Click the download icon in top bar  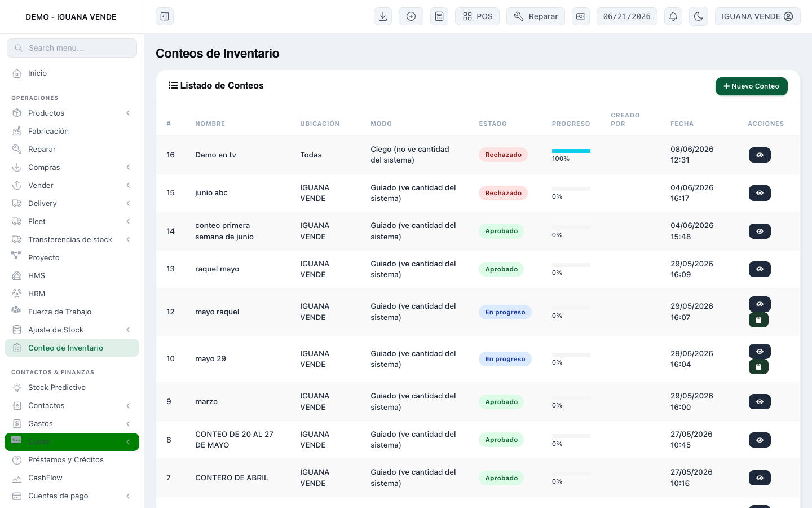(x=383, y=16)
